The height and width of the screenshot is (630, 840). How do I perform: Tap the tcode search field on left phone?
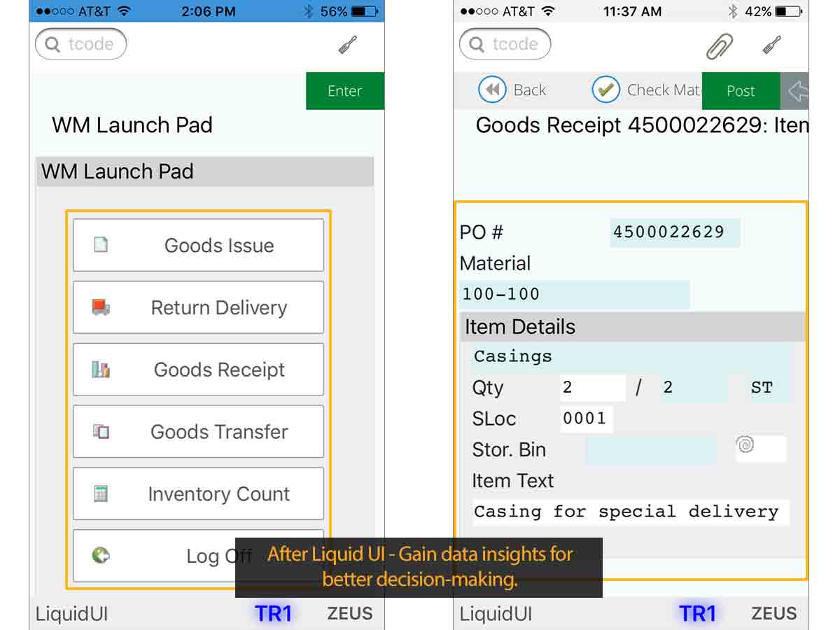pyautogui.click(x=81, y=45)
